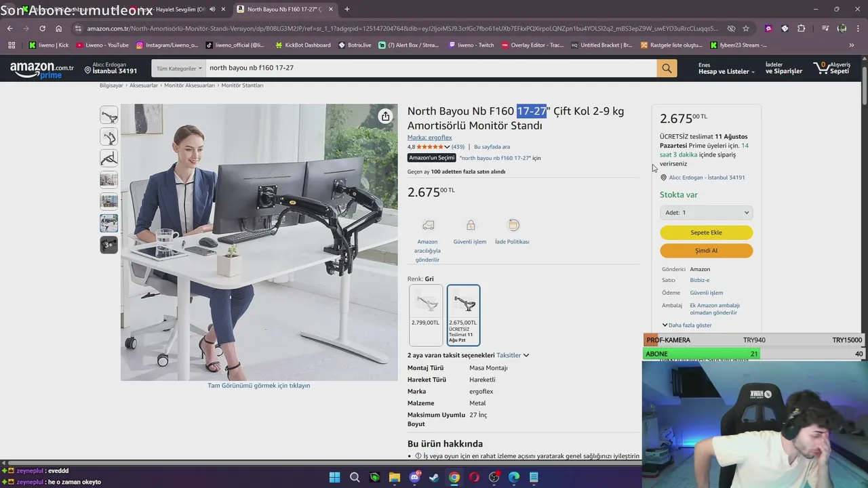Open Botrix.live bookmark
This screenshot has width=868, height=488.
click(354, 45)
